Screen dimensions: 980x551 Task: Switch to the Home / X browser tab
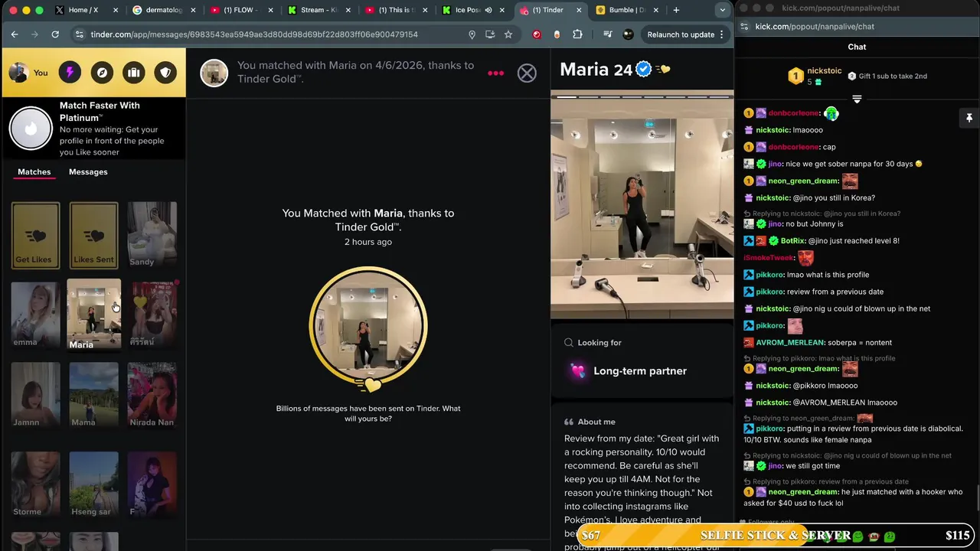84,10
